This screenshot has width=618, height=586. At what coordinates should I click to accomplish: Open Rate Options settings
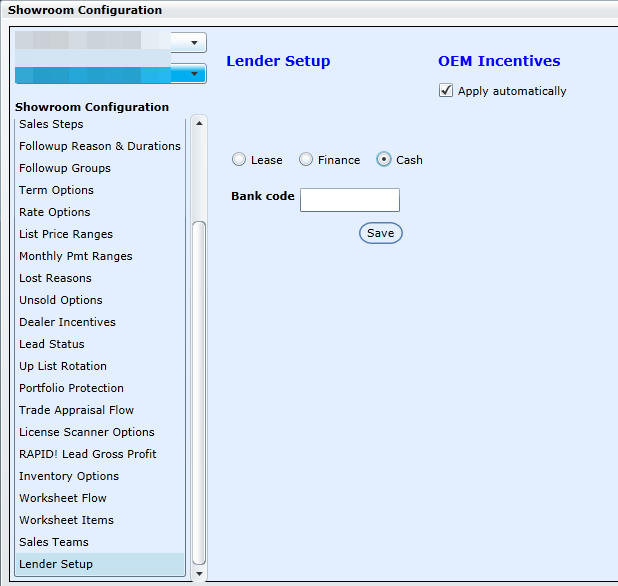[54, 212]
